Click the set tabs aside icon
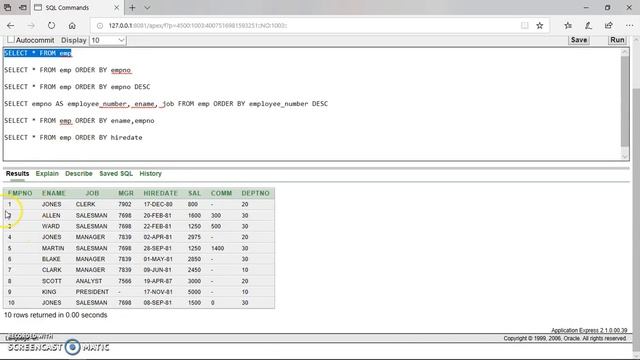 pyautogui.click(x=23, y=8)
